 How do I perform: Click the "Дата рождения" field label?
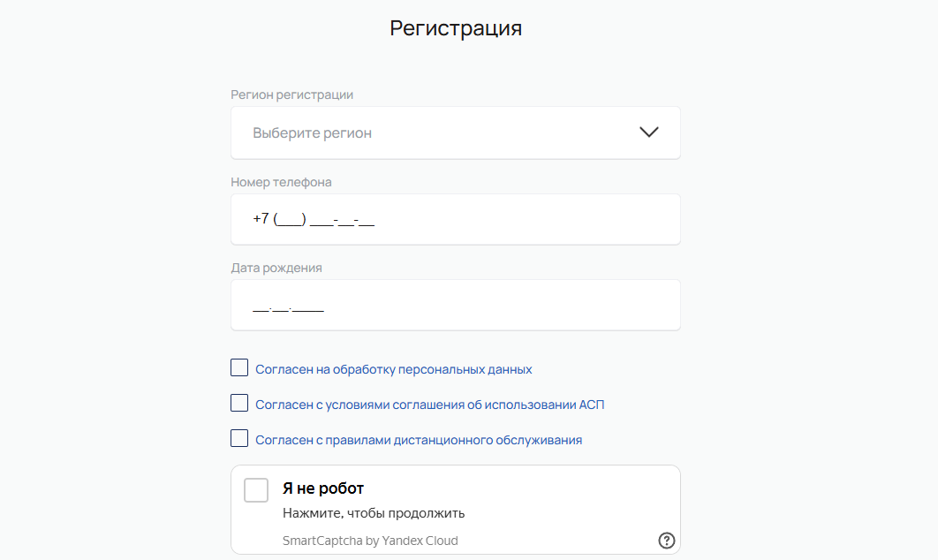point(276,268)
